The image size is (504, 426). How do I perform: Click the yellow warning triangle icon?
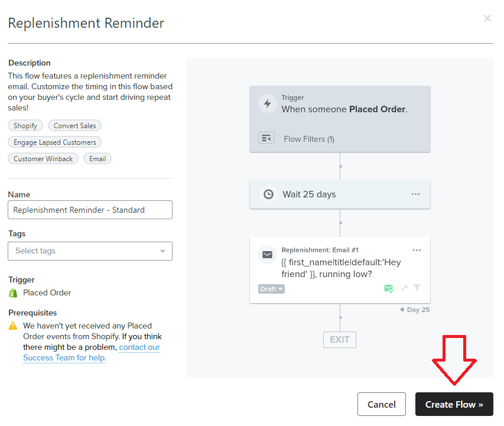[x=13, y=326]
